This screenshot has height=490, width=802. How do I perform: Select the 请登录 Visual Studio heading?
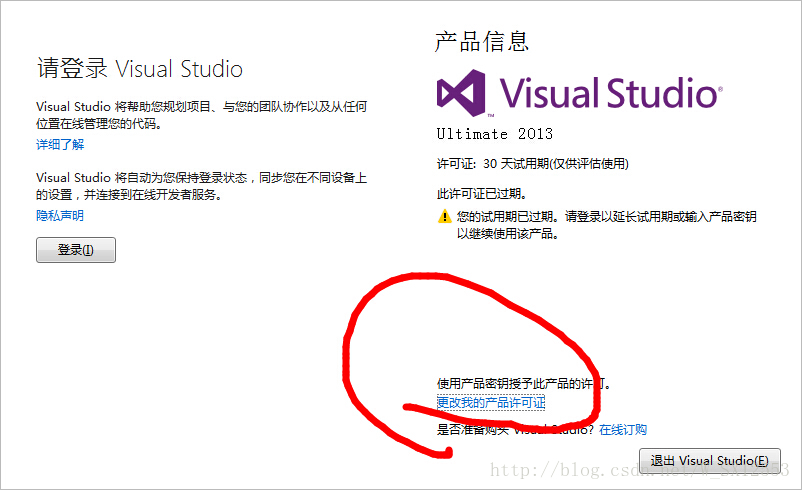pos(140,69)
